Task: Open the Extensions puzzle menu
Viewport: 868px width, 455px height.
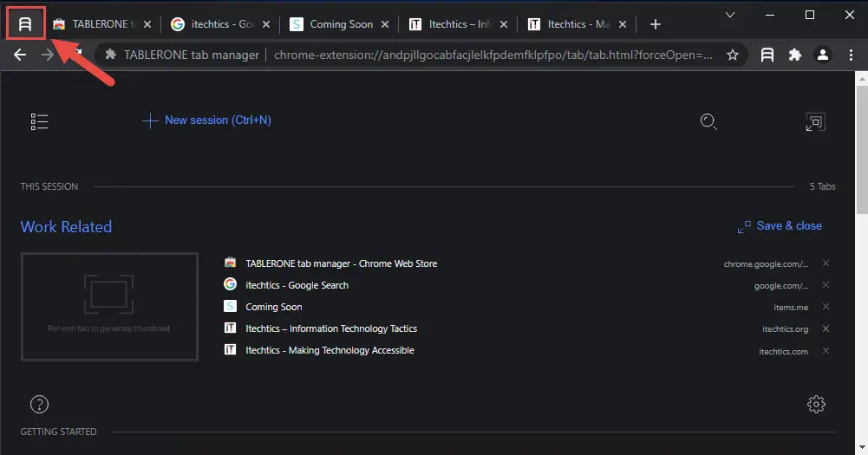Action: coord(795,55)
